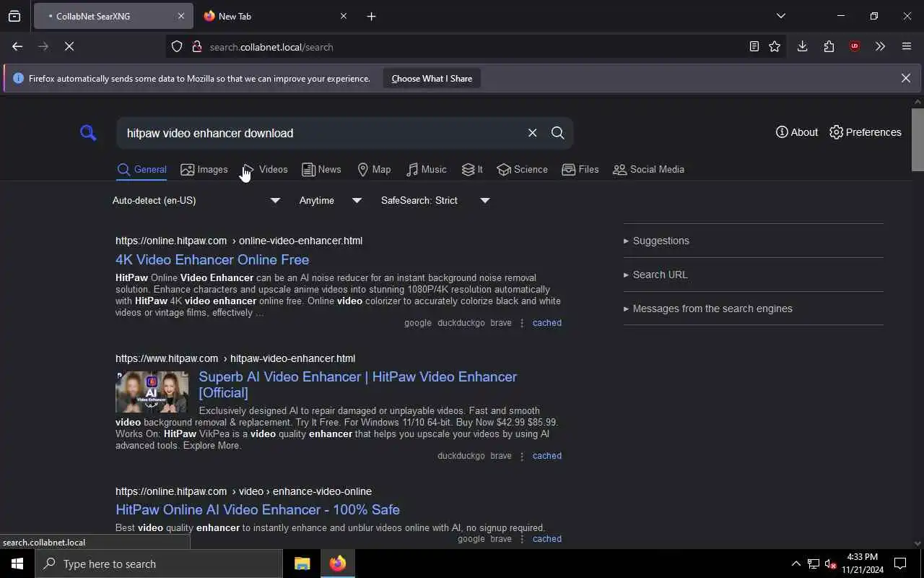The image size is (924, 578).
Task: Switch to Videos category
Action: coord(265,169)
